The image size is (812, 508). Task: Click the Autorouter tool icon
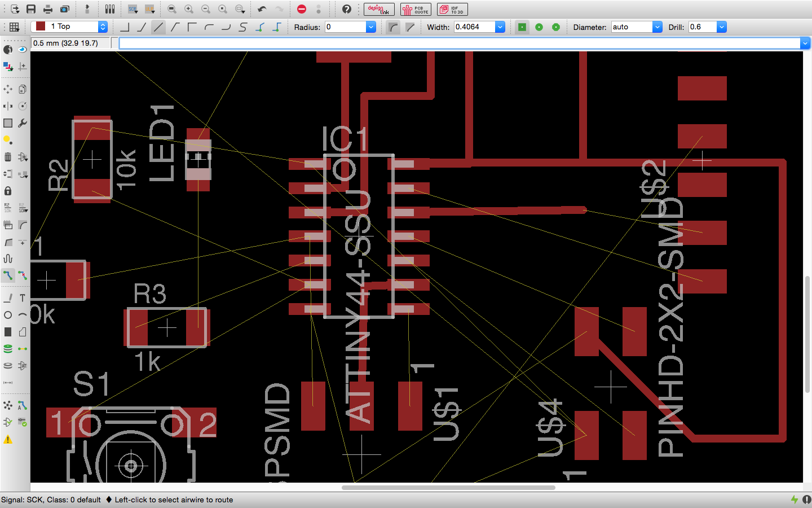click(23, 405)
